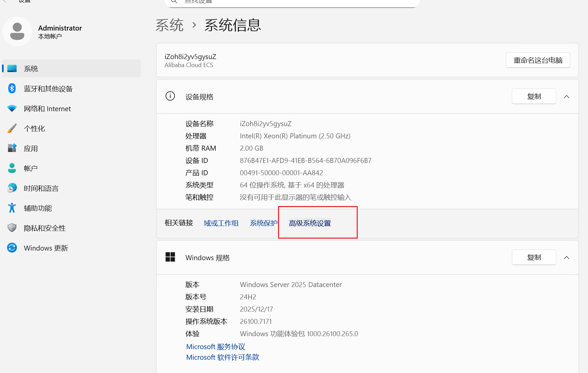
Task: Click the search magnifier icon
Action: click(174, 2)
